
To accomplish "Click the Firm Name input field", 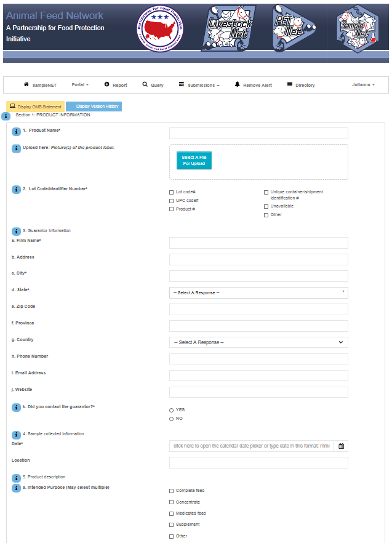I will click(x=258, y=243).
